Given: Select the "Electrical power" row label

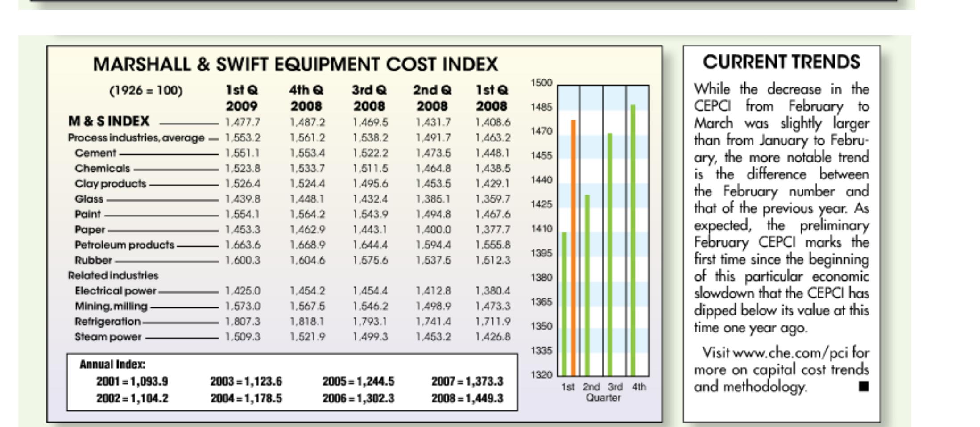Looking at the screenshot, I should tap(116, 291).
